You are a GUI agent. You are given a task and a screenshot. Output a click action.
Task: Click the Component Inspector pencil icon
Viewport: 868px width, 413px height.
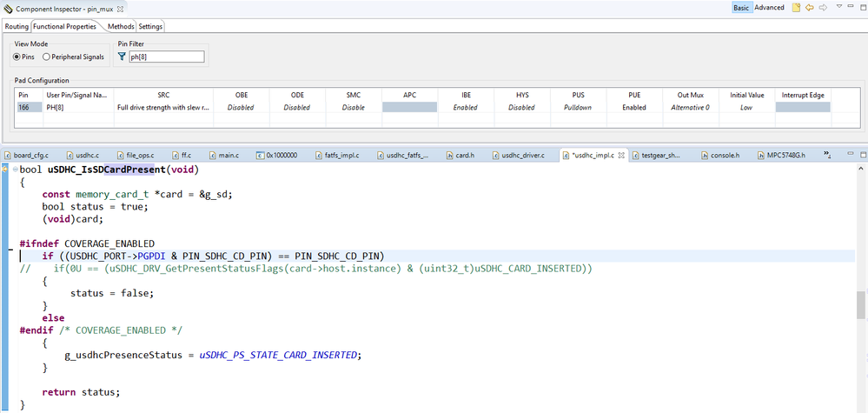[8, 10]
